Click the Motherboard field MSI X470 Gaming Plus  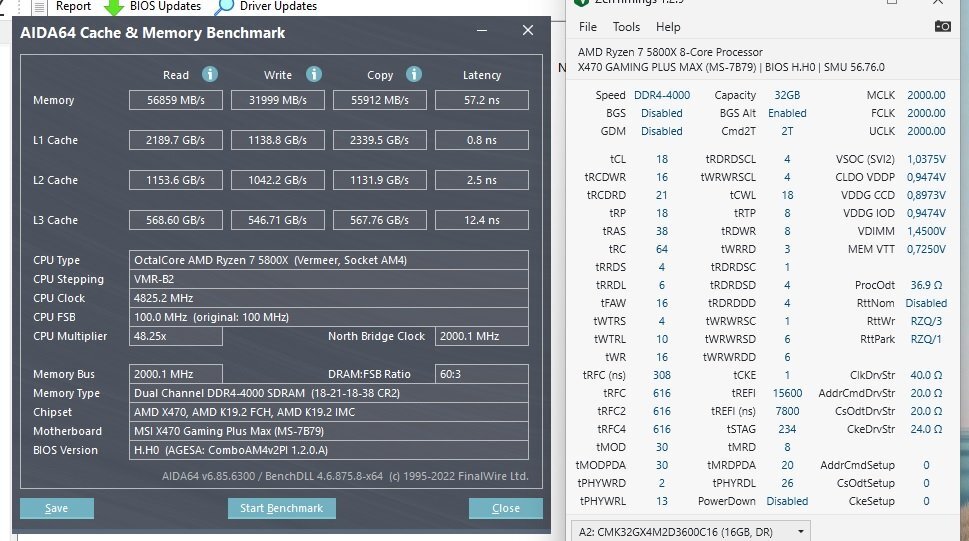tap(329, 431)
